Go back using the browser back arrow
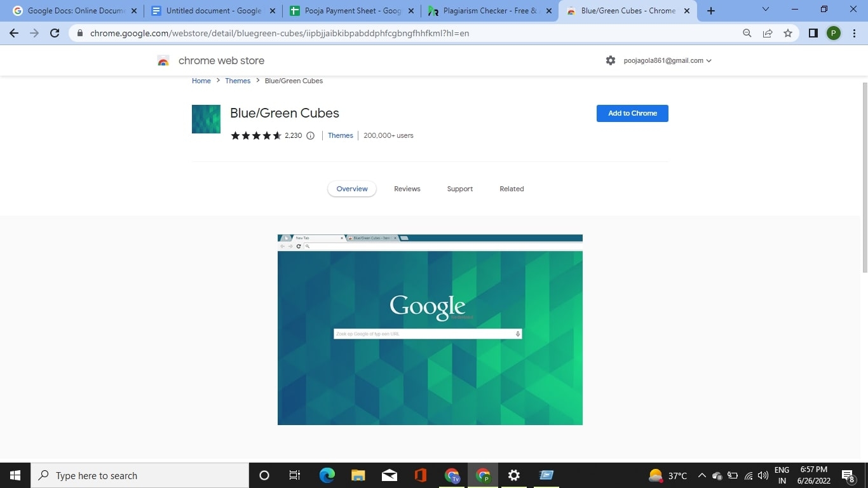This screenshot has width=868, height=488. click(x=14, y=33)
